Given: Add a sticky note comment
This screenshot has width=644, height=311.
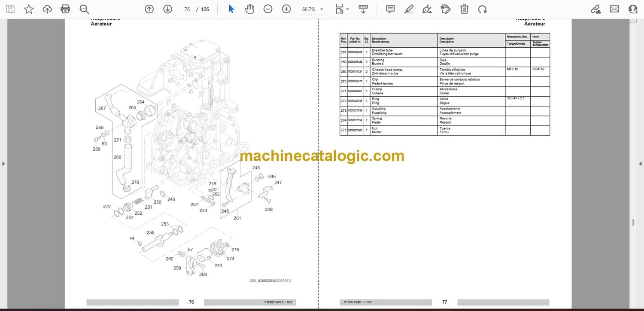Looking at the screenshot, I should (390, 9).
